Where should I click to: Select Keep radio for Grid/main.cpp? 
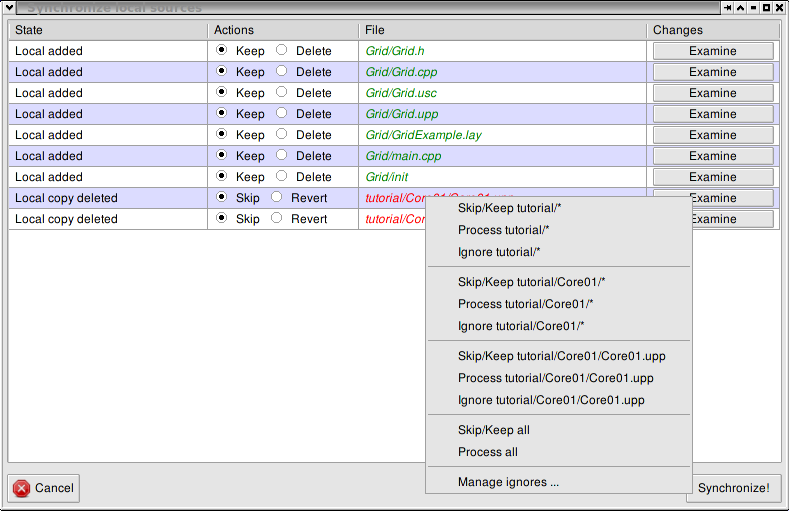pos(222,155)
